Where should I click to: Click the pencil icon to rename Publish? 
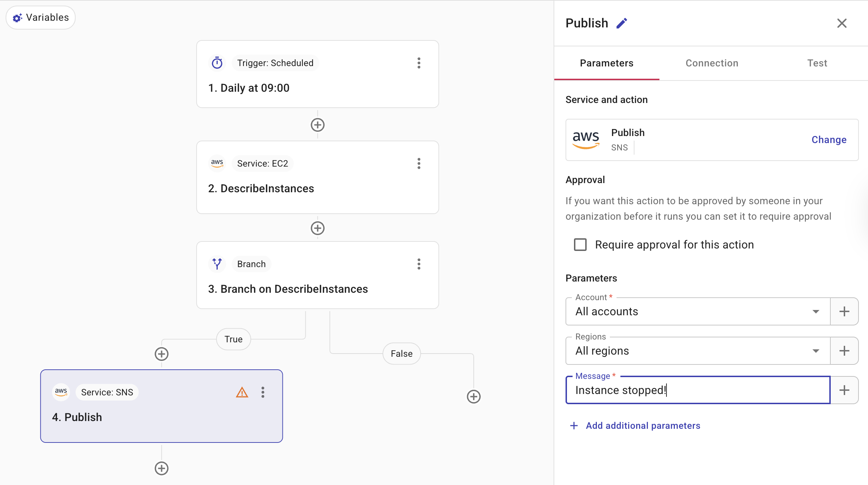622,23
